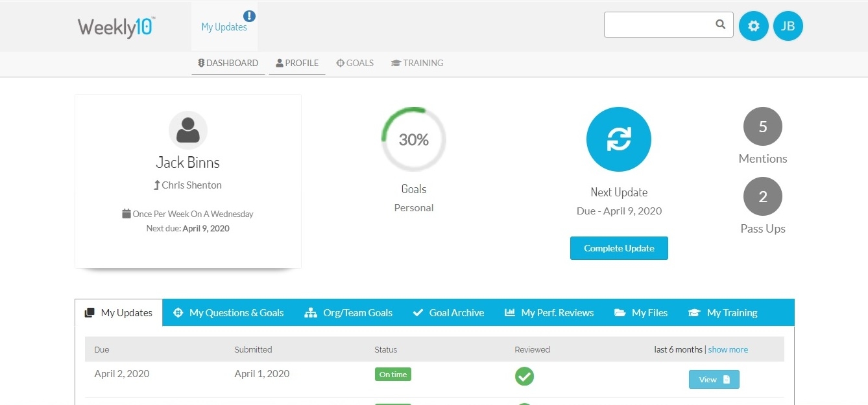This screenshot has width=868, height=405.
Task: Click the alert icon on My Updates
Action: pos(249,16)
